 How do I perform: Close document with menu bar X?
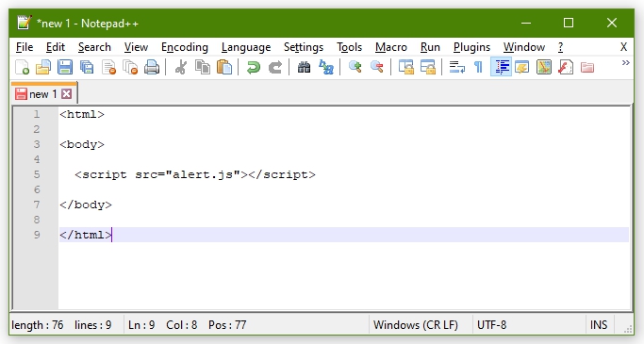point(623,47)
